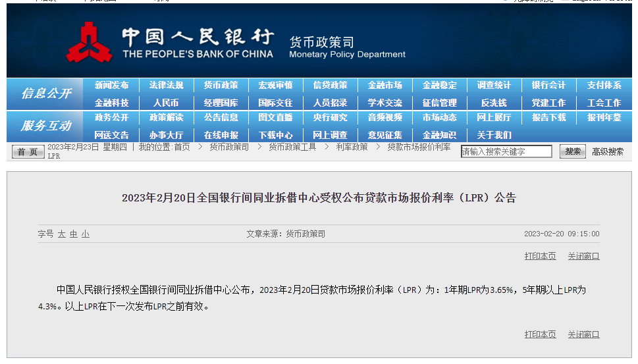Click the bottom 打印本页 print link

(x=540, y=334)
